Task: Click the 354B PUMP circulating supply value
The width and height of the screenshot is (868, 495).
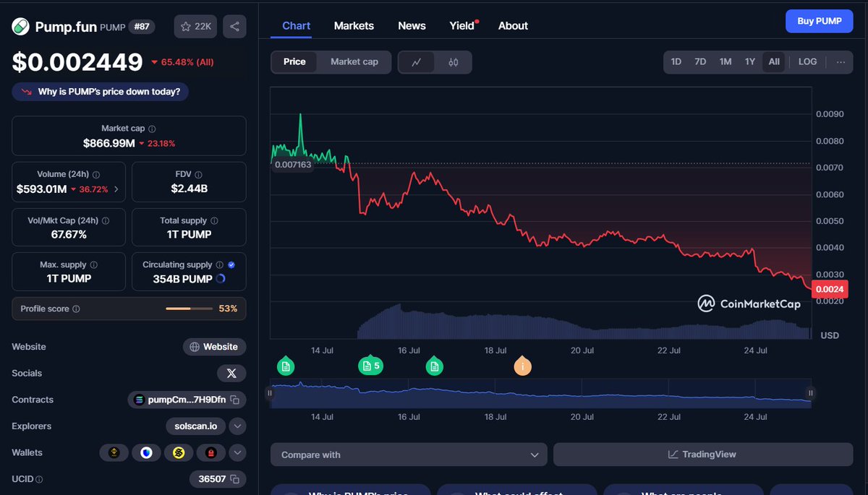Action: point(182,279)
